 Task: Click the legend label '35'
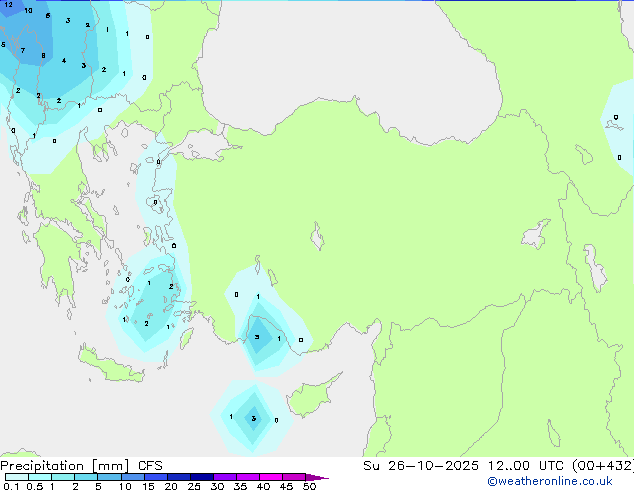(x=240, y=486)
